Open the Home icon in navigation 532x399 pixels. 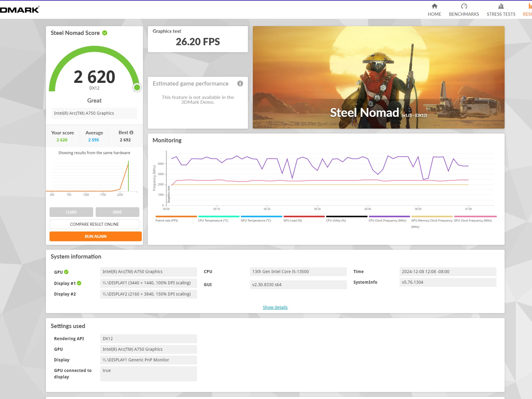(x=434, y=6)
